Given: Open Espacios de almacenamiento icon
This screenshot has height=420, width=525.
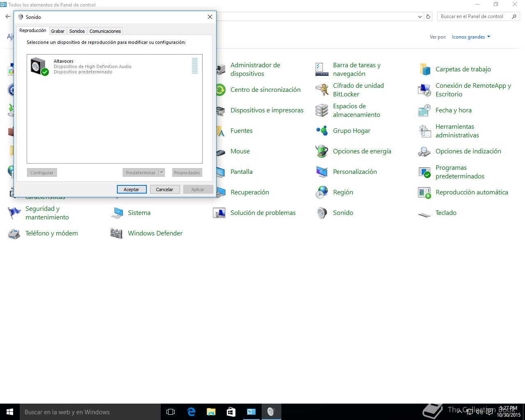Looking at the screenshot, I should point(322,110).
